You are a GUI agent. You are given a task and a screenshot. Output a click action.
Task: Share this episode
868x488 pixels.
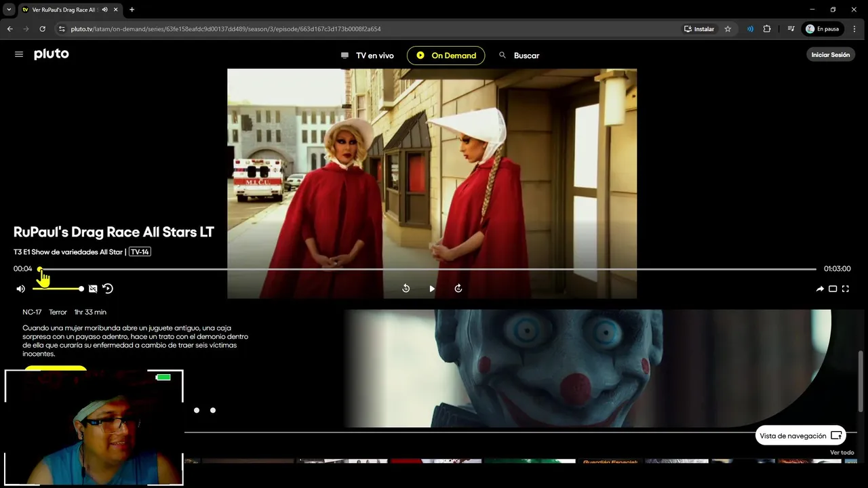820,289
